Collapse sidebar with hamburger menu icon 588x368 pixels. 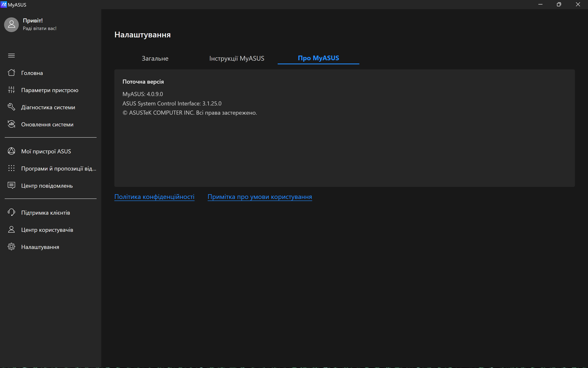pyautogui.click(x=11, y=56)
